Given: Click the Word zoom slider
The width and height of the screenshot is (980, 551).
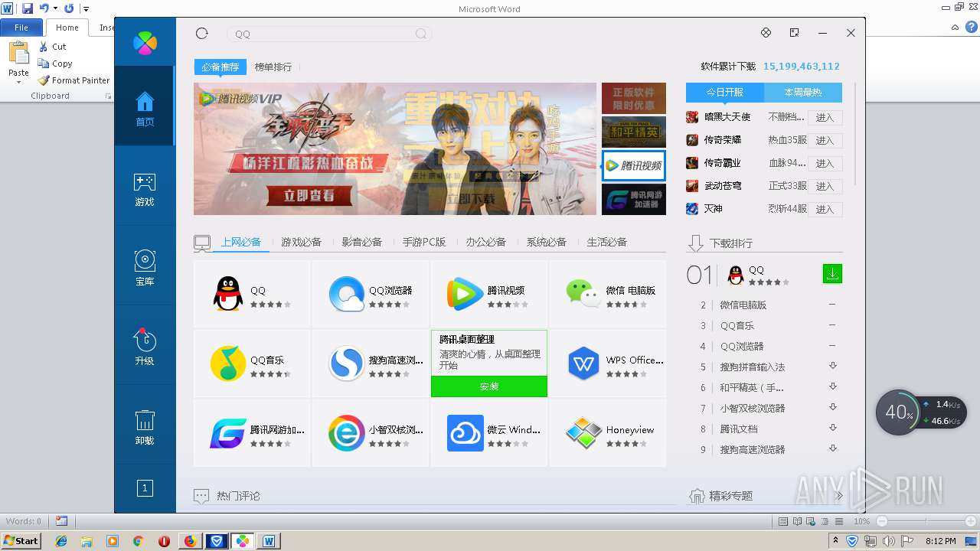Looking at the screenshot, I should [926, 521].
